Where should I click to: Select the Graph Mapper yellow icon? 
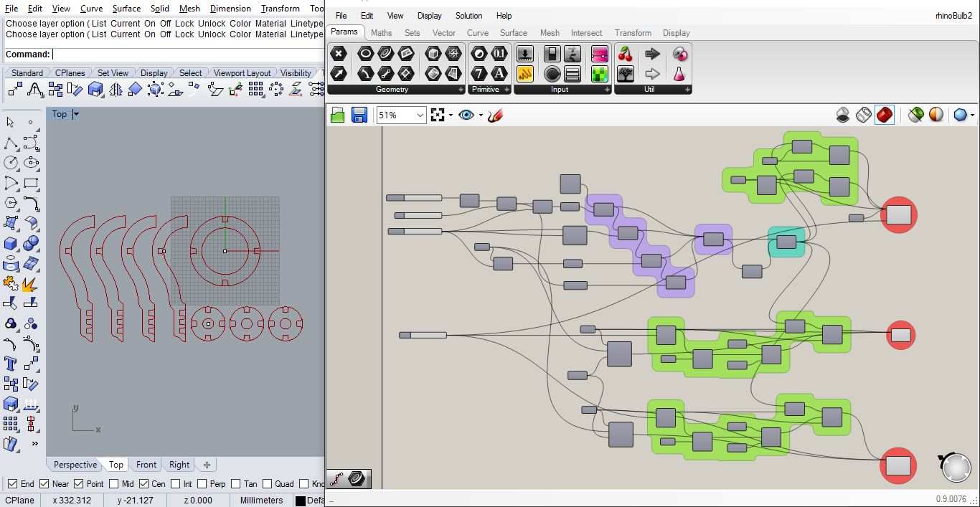click(x=525, y=73)
